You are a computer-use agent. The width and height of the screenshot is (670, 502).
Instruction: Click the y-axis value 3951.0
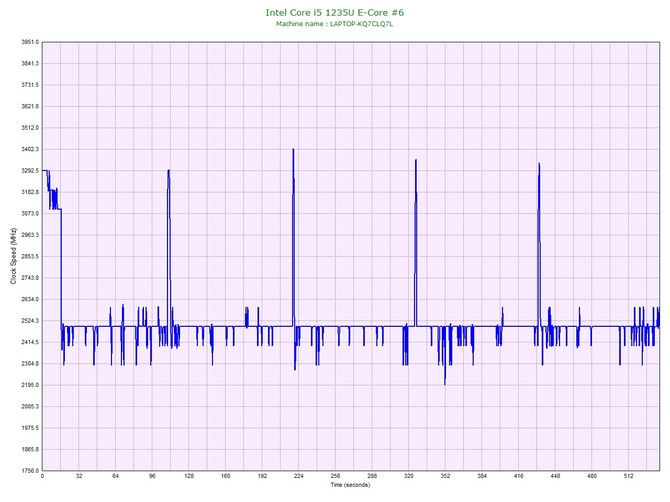30,42
